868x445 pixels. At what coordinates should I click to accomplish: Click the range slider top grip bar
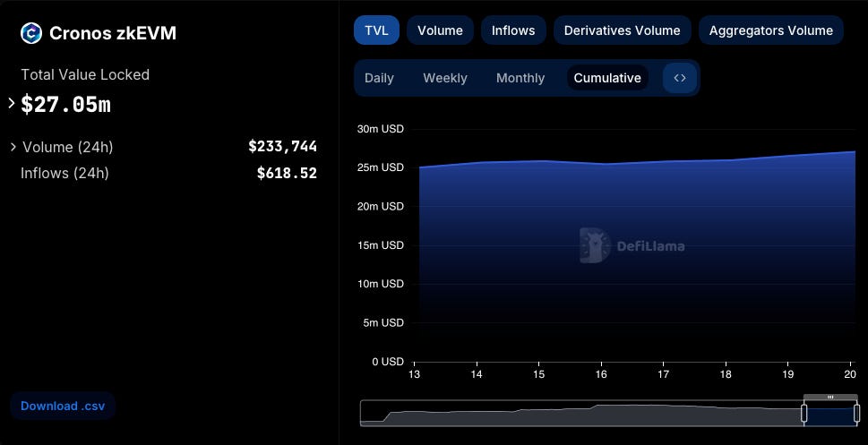click(830, 397)
